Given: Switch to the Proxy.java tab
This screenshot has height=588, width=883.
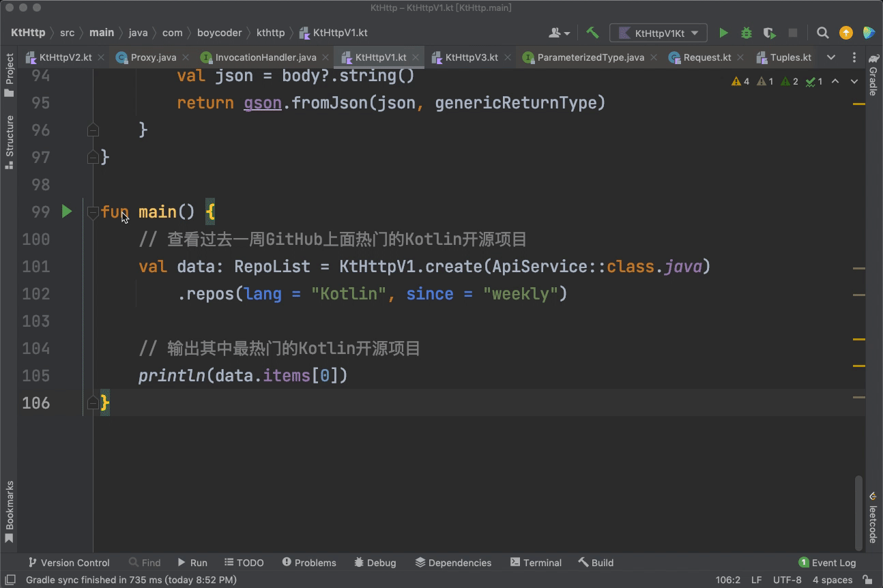Looking at the screenshot, I should click(153, 57).
